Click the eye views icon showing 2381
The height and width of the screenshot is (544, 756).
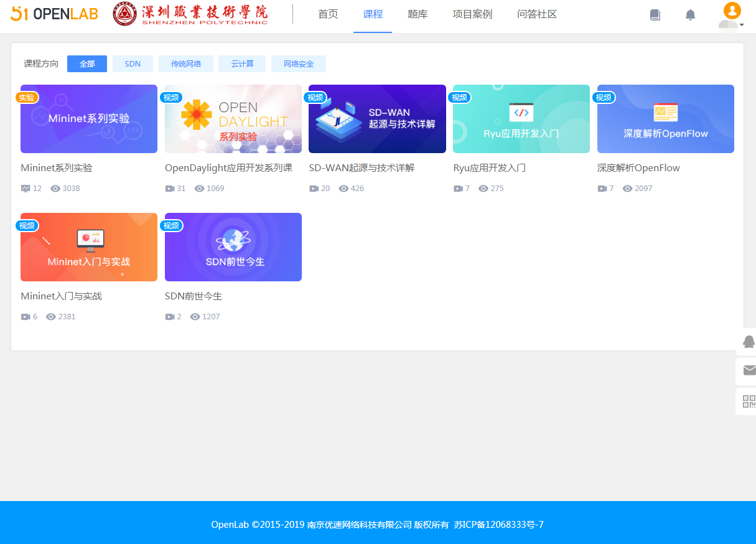(x=51, y=317)
